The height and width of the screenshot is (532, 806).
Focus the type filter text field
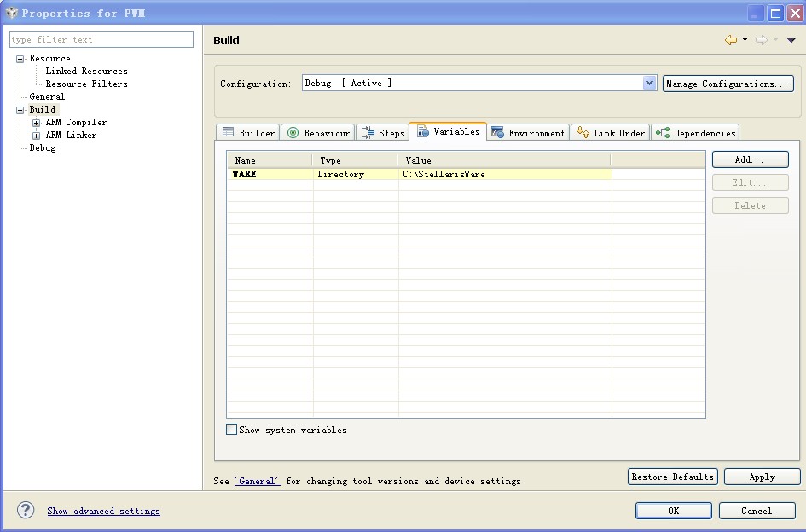[x=101, y=39]
